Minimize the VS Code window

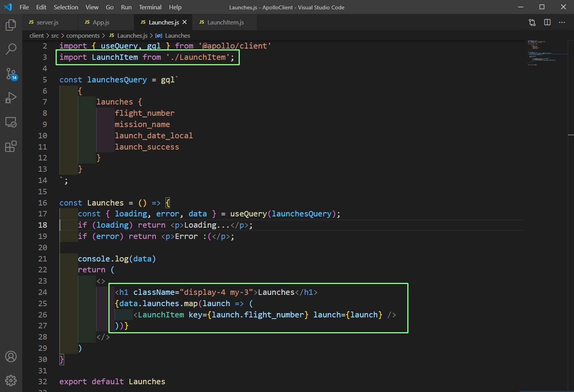pos(521,7)
